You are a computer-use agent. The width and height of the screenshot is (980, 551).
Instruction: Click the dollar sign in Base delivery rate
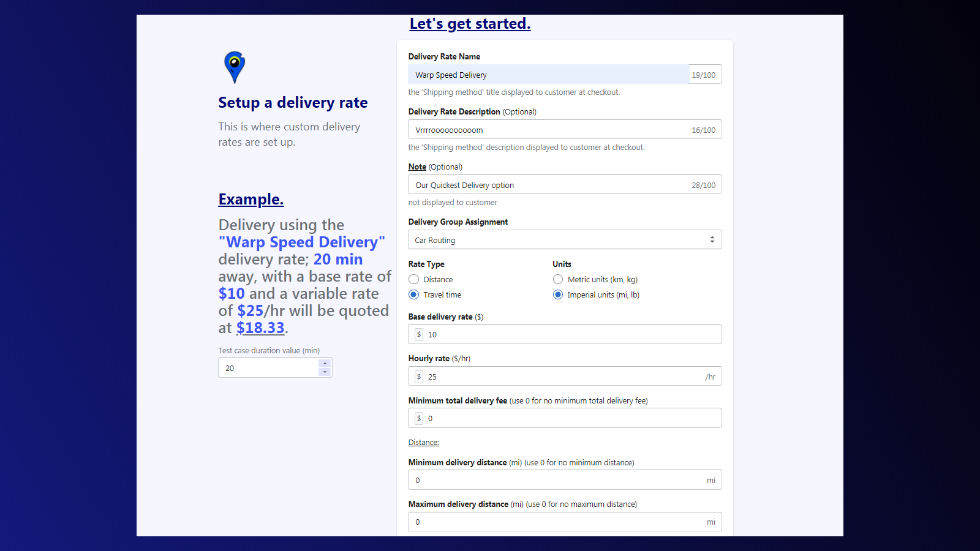click(x=419, y=334)
